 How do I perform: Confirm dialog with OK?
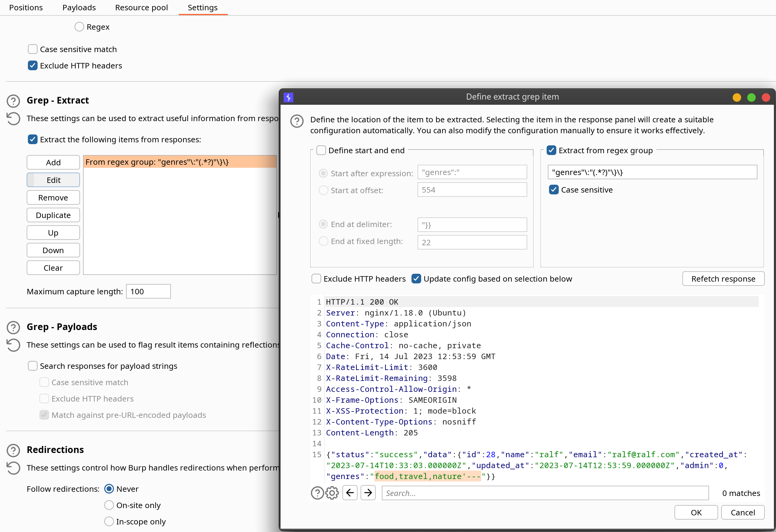pos(696,513)
